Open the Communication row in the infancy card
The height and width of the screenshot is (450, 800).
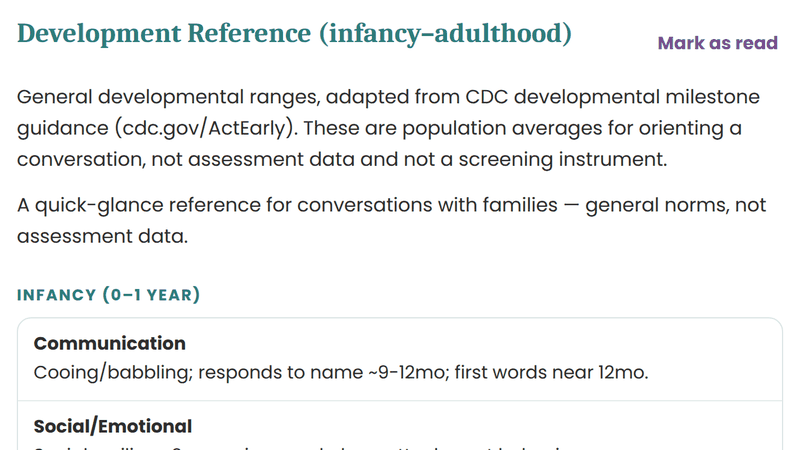(x=400, y=359)
